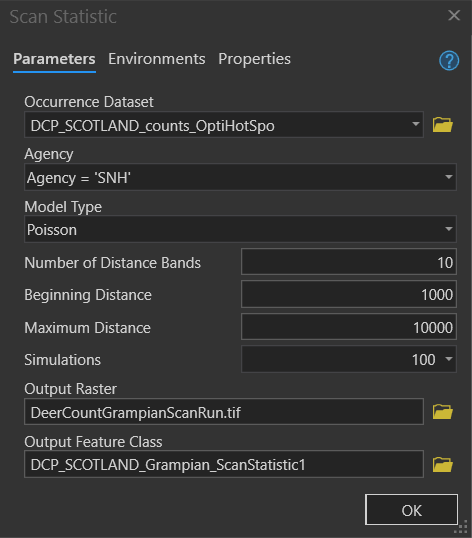Open the Simulations value dropdown

coord(448,359)
